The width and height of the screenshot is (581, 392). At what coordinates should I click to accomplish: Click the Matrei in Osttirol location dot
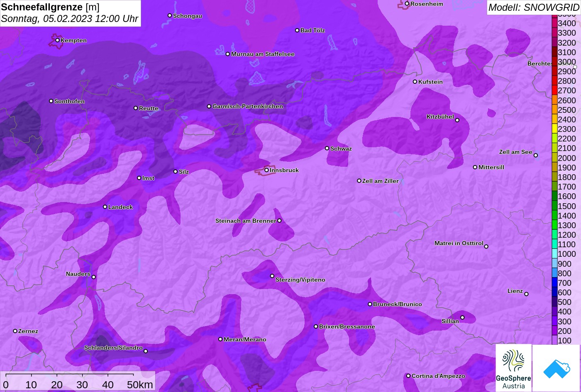pyautogui.click(x=486, y=246)
